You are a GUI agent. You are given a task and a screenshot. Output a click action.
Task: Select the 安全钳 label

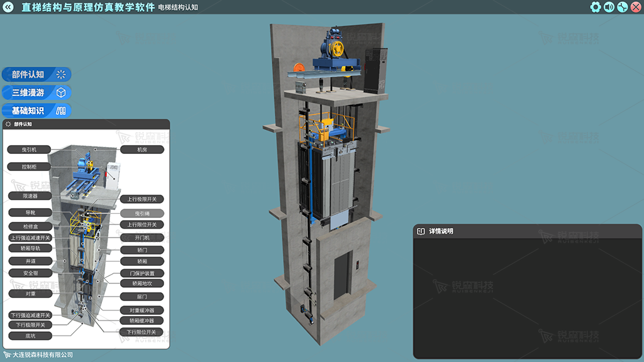click(30, 273)
